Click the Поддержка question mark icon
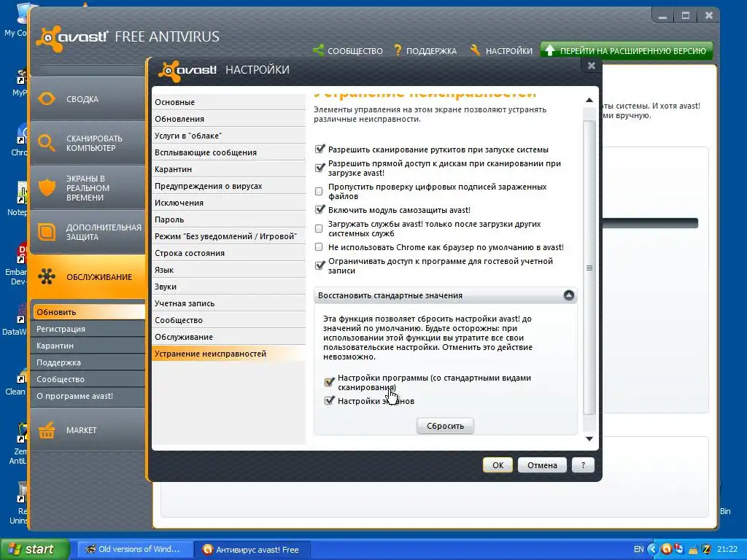The height and width of the screenshot is (560, 747). (x=398, y=50)
